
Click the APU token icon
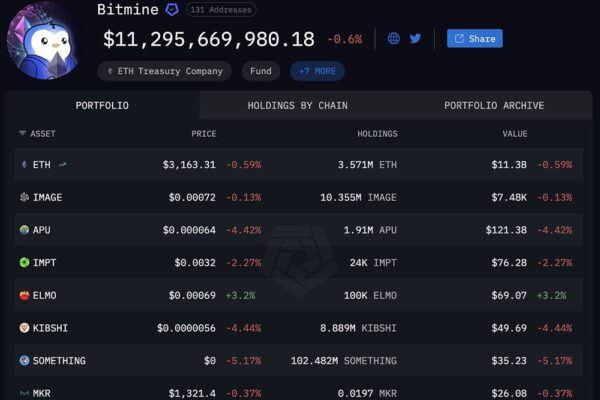(25, 230)
